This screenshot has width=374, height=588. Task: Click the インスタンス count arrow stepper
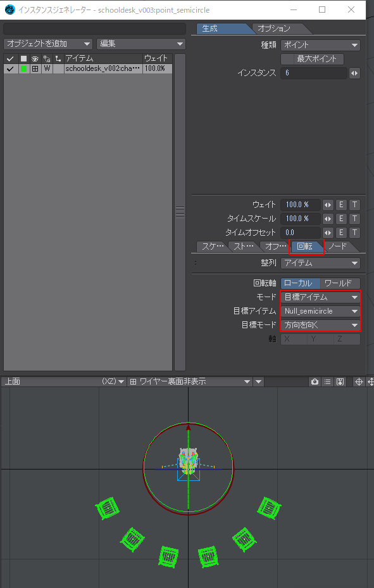point(354,73)
